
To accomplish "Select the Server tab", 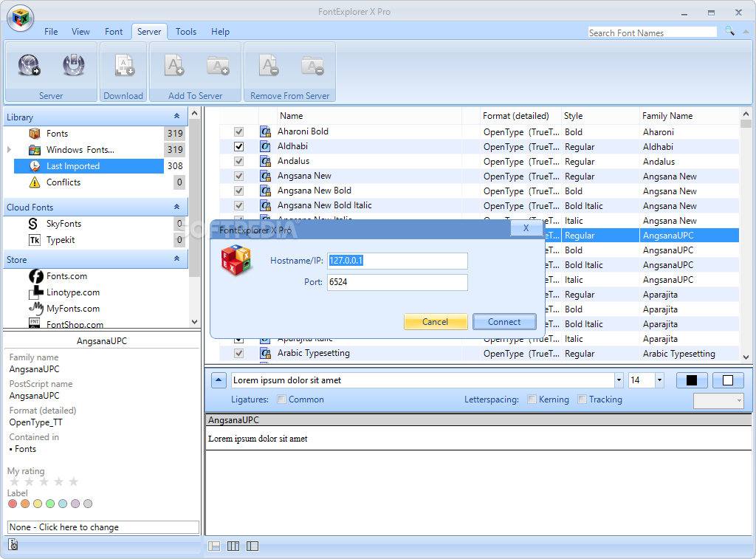I will point(149,32).
